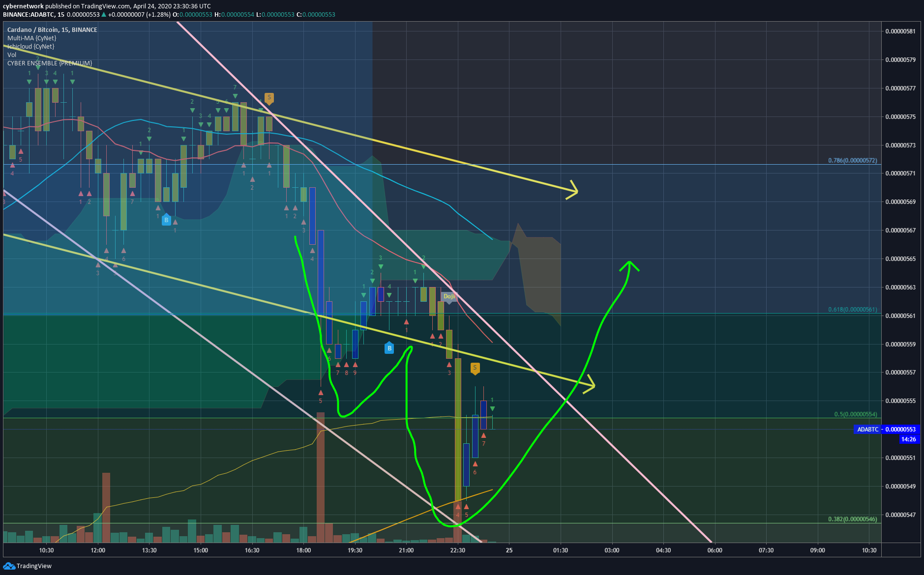This screenshot has width=924, height=575.
Task: Click the 04:30 time axis label
Action: 663,550
